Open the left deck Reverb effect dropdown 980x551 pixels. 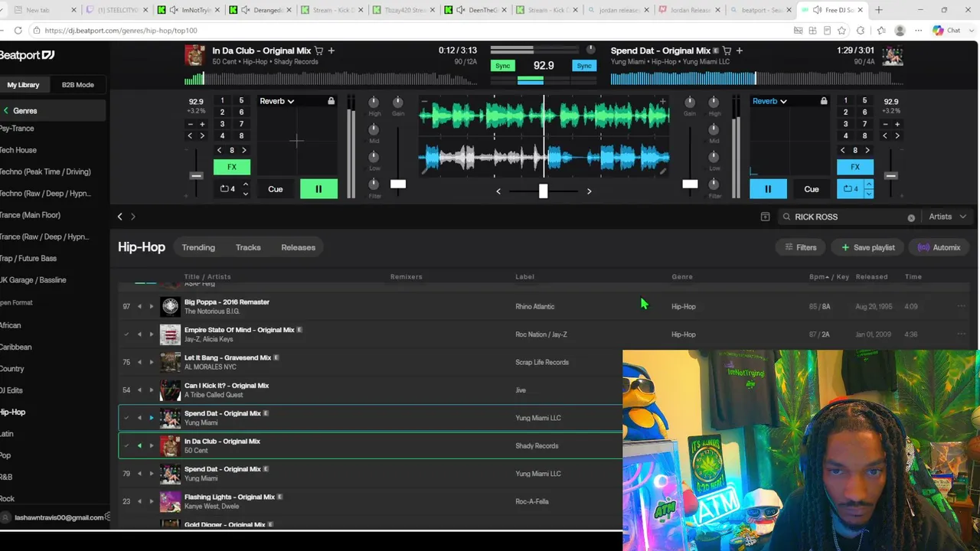277,101
